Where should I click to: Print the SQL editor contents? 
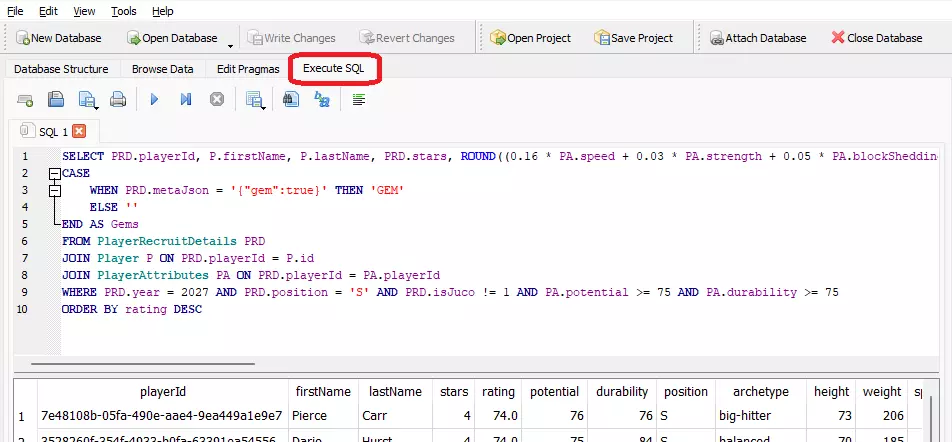(118, 99)
